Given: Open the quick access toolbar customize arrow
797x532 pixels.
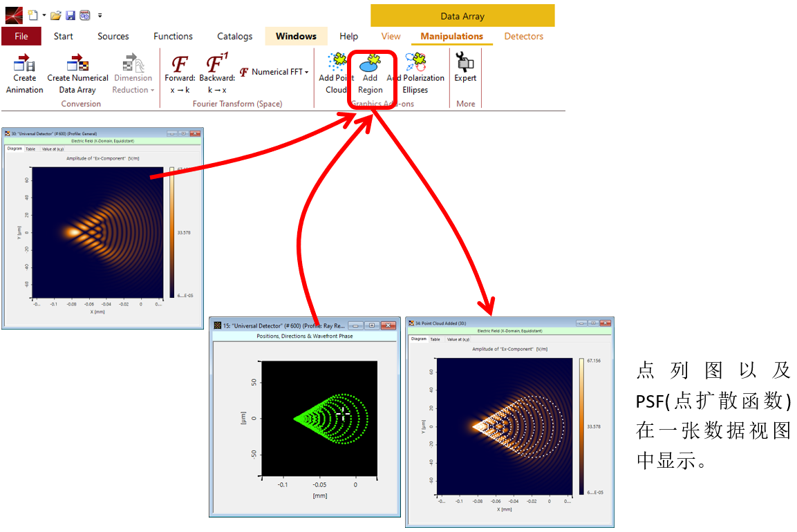Looking at the screenshot, I should tap(100, 15).
